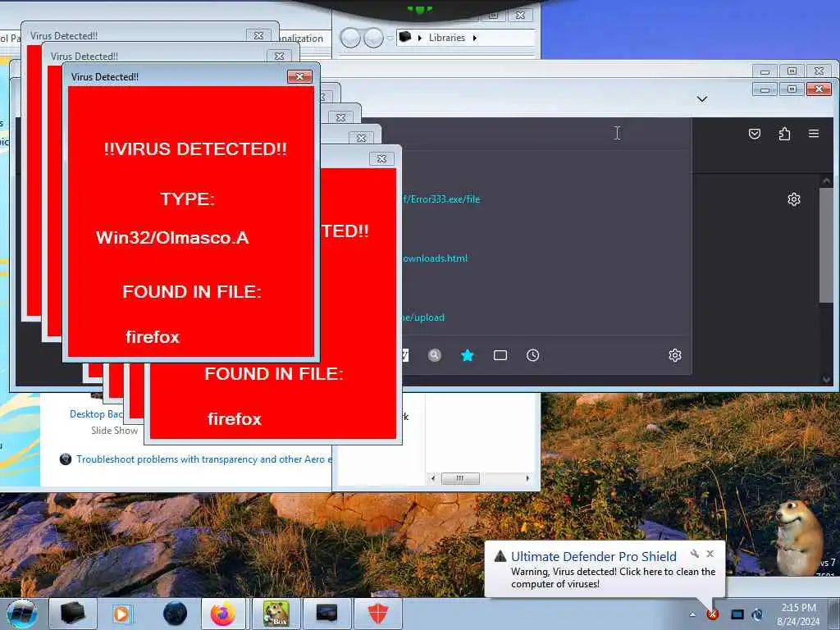Click the search engine magnifier shortcut
Screen dimensions: 840x630
tap(435, 355)
